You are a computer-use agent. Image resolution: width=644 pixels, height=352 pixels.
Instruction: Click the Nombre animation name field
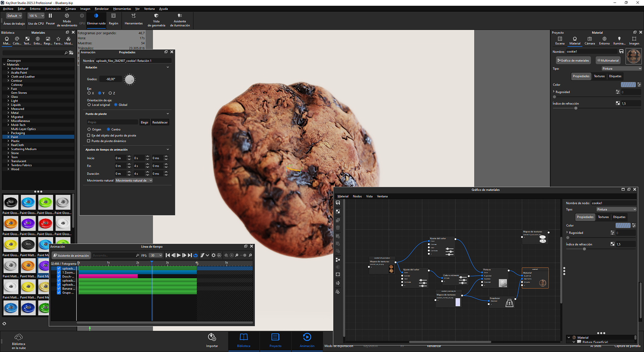click(133, 61)
